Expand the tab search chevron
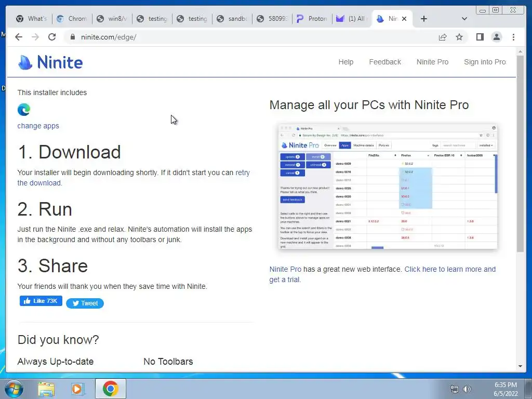 tap(464, 19)
